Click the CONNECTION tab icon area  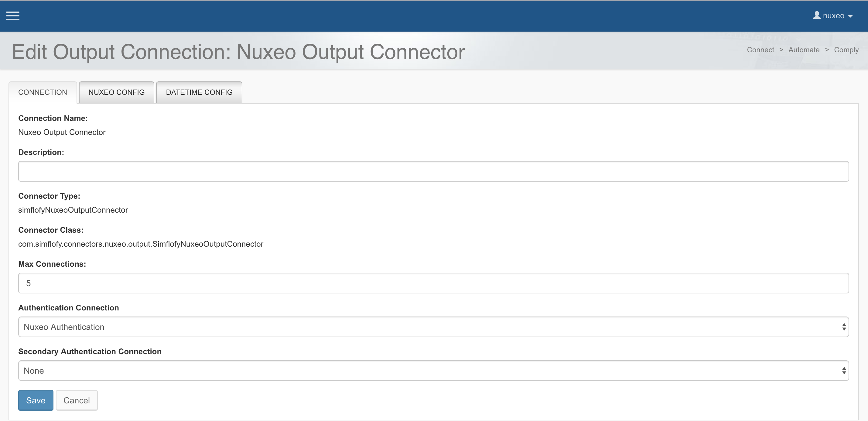point(43,92)
